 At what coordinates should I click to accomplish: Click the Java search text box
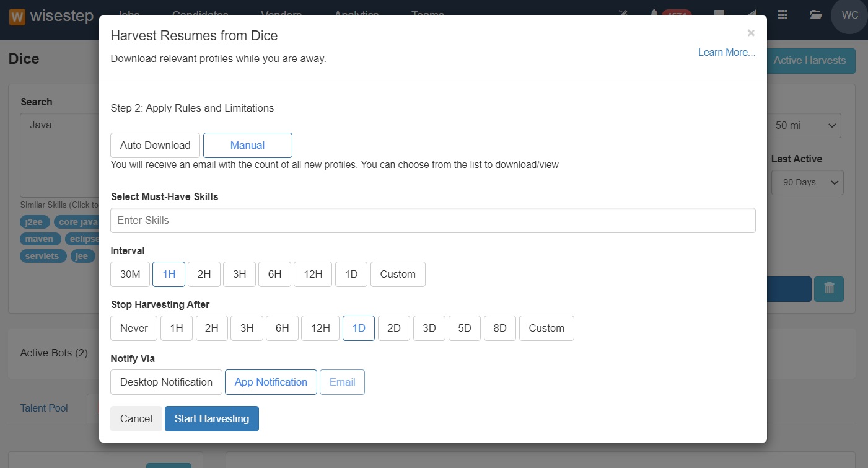click(59, 155)
